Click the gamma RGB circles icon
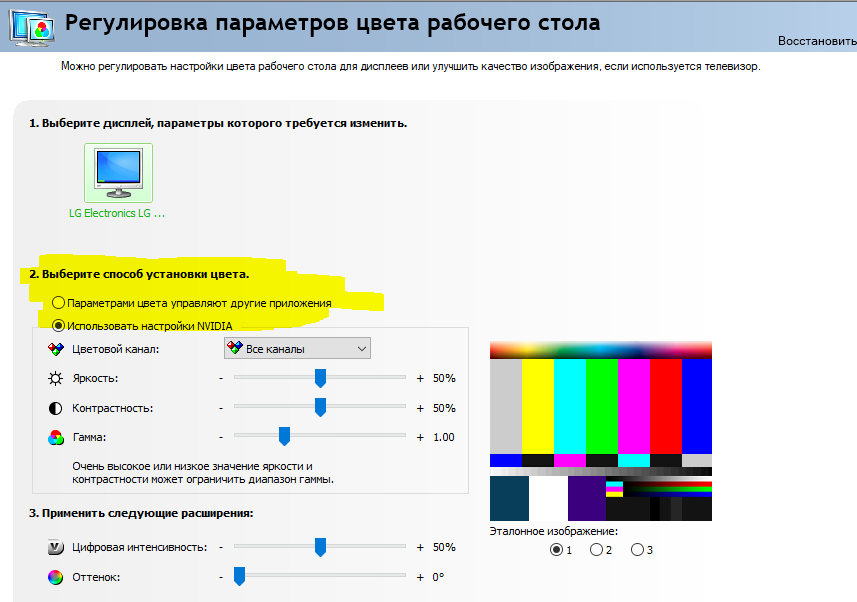The width and height of the screenshot is (857, 602). coord(56,437)
